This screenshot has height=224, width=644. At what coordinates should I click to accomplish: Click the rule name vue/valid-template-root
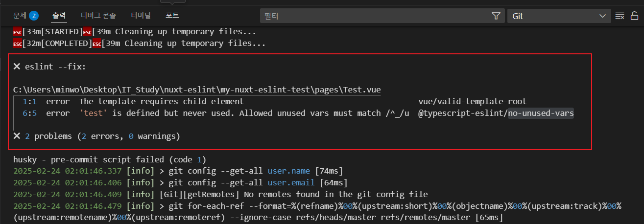pyautogui.click(x=473, y=102)
